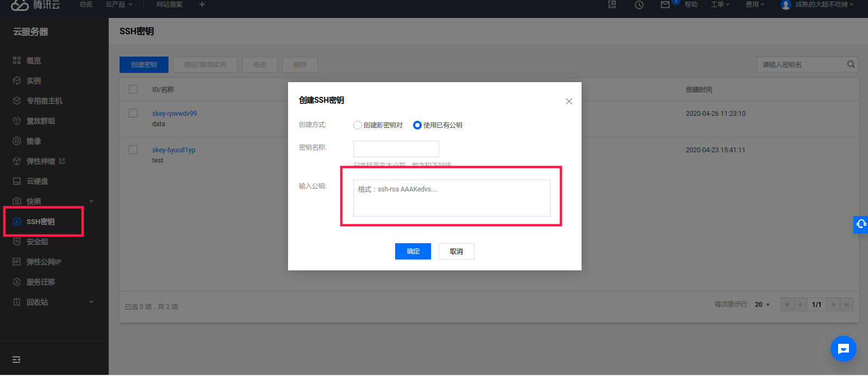This screenshot has width=868, height=377.
Task: Open the mail messages icon
Action: pyautogui.click(x=665, y=4)
